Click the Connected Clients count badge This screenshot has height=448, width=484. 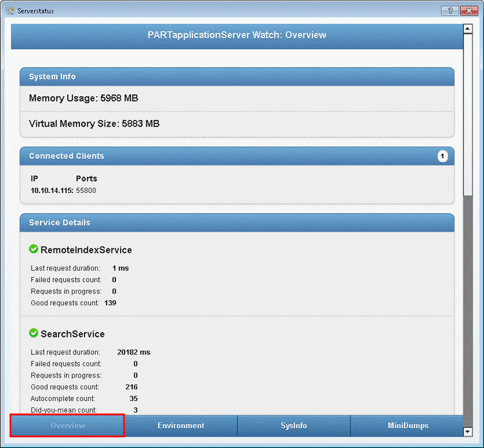click(442, 156)
